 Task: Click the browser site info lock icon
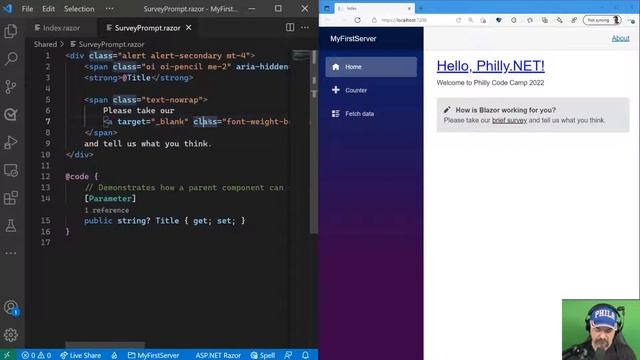click(374, 20)
